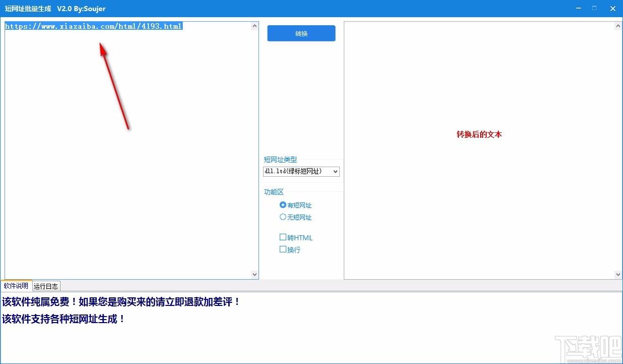The height and width of the screenshot is (364, 623).
Task: Click down arrow of right output scrollbar
Action: pos(618,274)
